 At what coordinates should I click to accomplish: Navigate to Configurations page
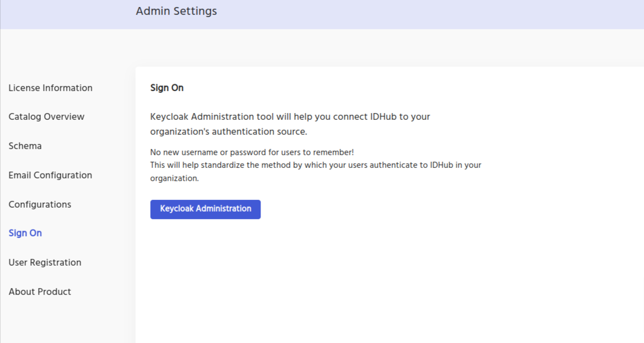pyautogui.click(x=40, y=204)
